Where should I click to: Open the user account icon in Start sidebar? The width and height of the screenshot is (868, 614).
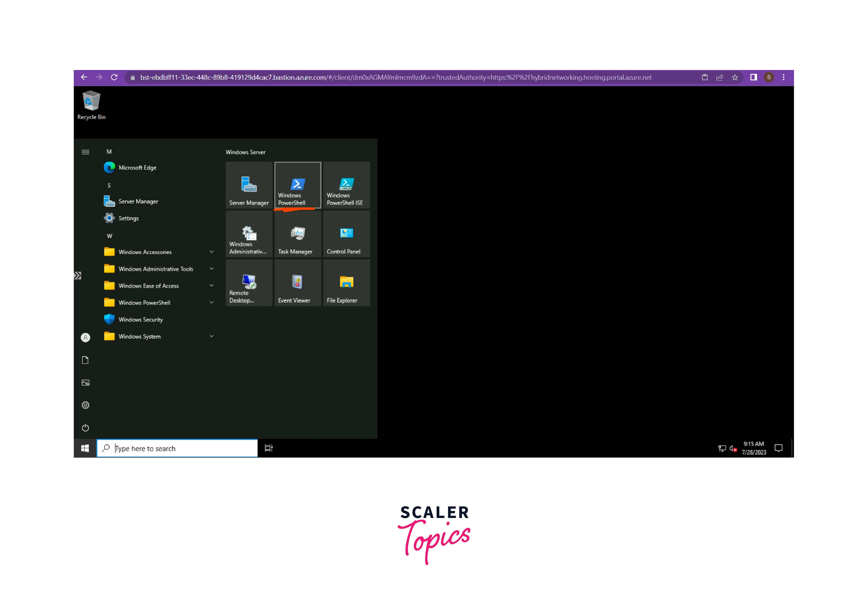click(x=86, y=337)
